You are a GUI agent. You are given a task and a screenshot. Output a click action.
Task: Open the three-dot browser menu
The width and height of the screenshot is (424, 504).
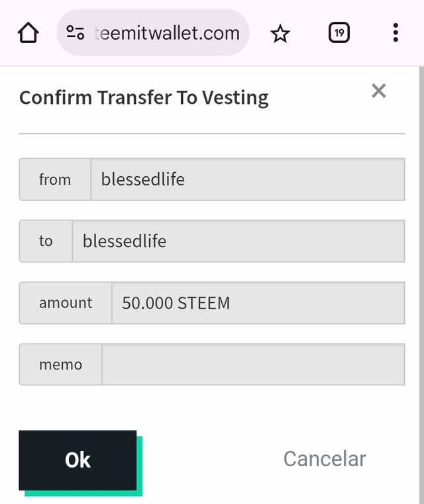396,32
